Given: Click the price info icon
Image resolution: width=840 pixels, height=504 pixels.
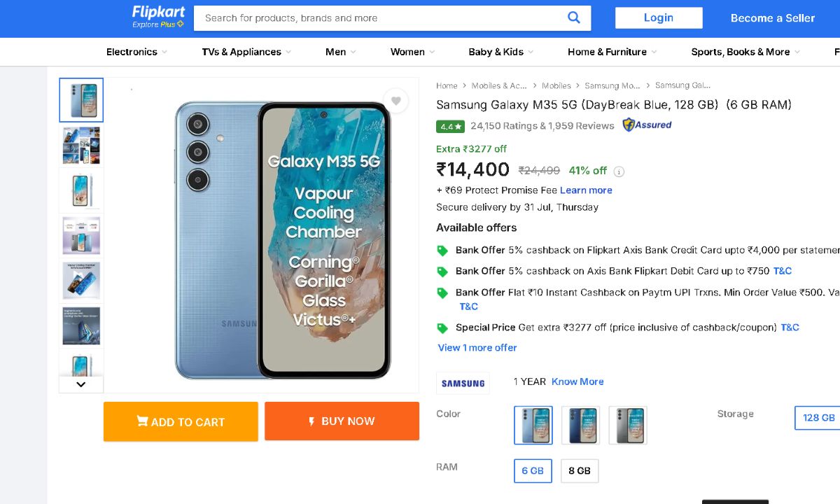Looking at the screenshot, I should pyautogui.click(x=619, y=171).
